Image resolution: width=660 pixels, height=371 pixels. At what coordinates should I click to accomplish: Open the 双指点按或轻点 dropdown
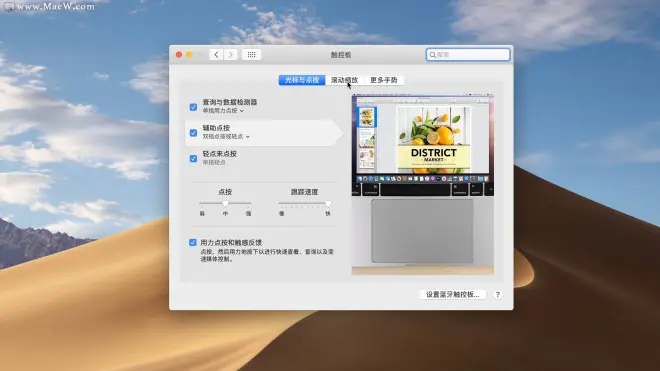pos(226,136)
